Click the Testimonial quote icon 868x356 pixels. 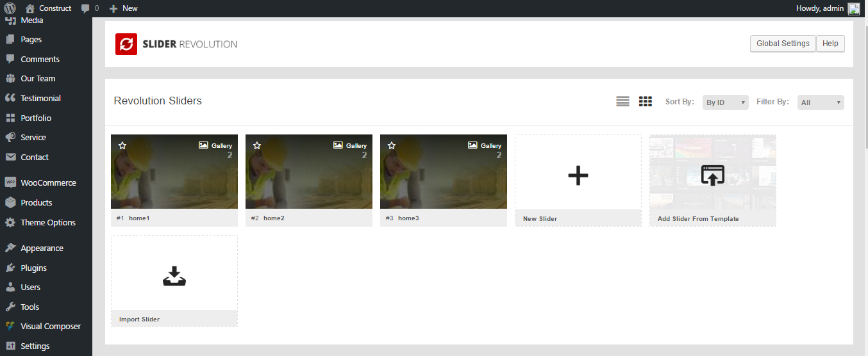pos(10,98)
